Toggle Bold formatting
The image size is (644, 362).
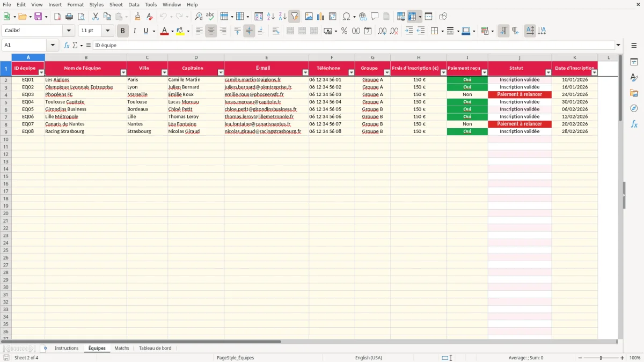pos(122,31)
